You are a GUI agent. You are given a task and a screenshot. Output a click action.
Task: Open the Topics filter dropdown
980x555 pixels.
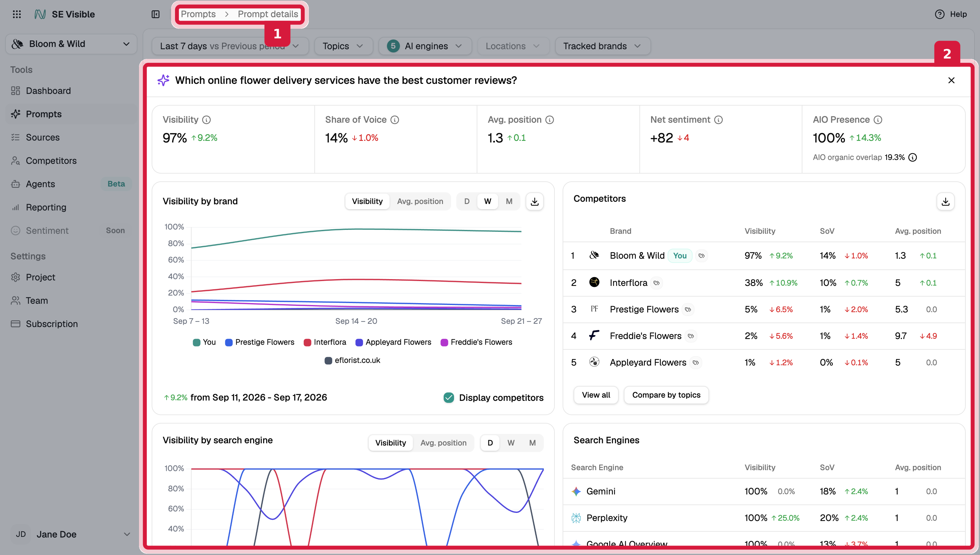pos(343,46)
